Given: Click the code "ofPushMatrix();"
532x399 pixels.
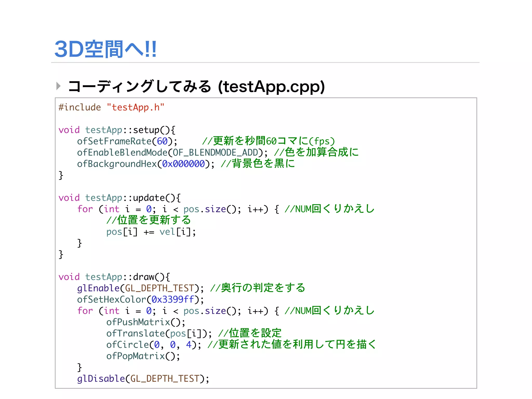Looking at the screenshot, I should click(146, 322).
